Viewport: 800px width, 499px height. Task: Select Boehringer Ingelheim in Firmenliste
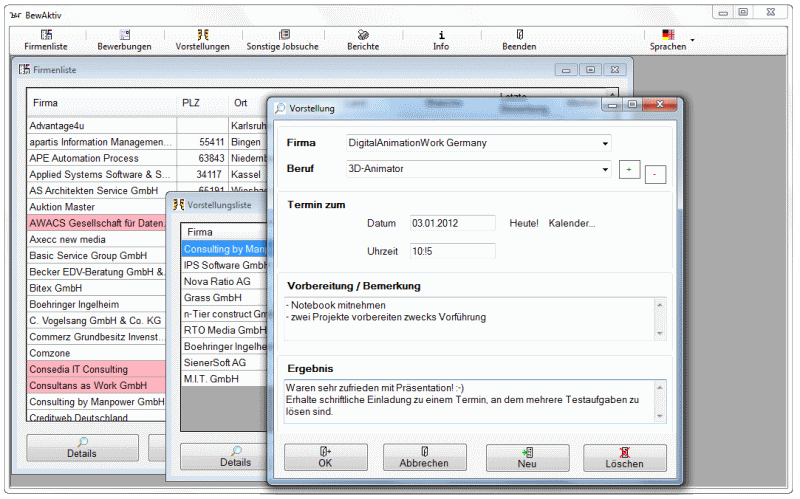tap(97, 305)
